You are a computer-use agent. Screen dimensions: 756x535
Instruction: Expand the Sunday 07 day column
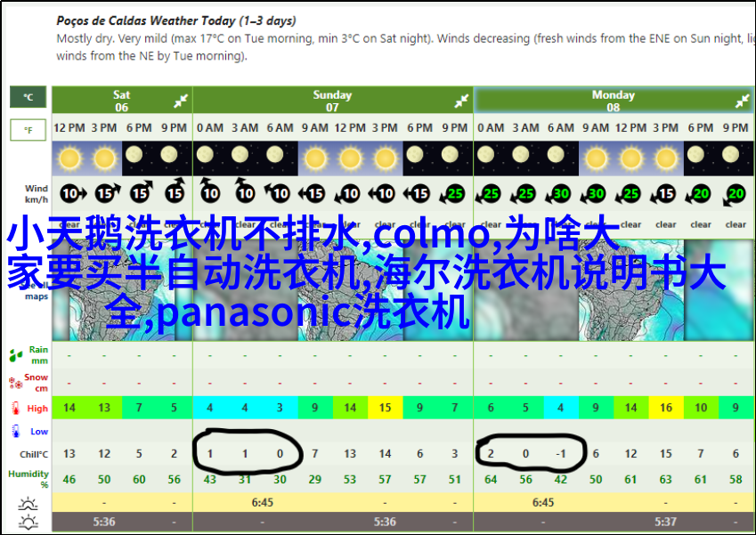coord(461,101)
